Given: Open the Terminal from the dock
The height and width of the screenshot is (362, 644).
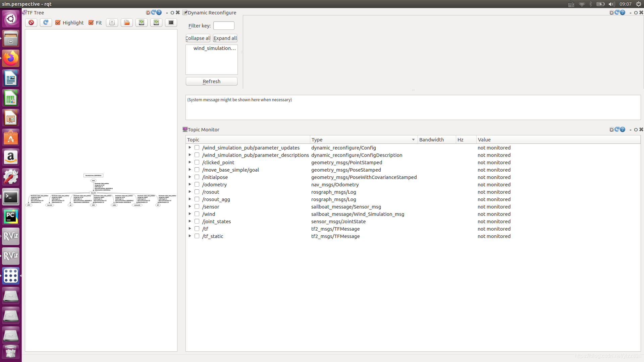Looking at the screenshot, I should tap(11, 197).
